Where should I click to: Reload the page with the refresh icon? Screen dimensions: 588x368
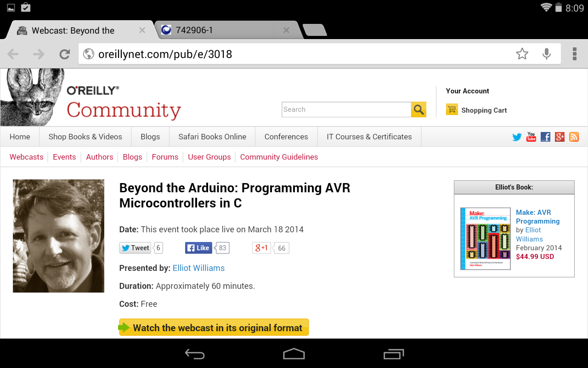tap(65, 54)
